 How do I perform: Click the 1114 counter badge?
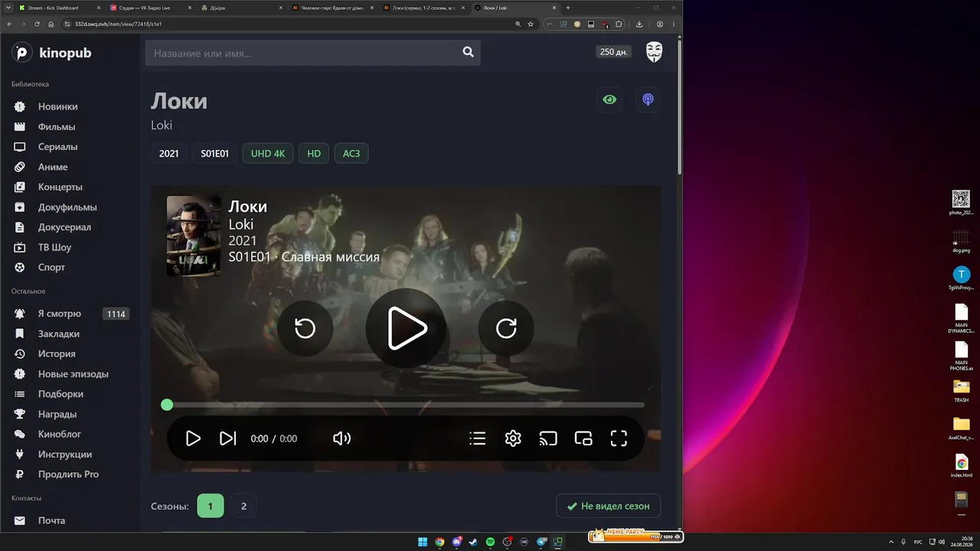(x=116, y=314)
